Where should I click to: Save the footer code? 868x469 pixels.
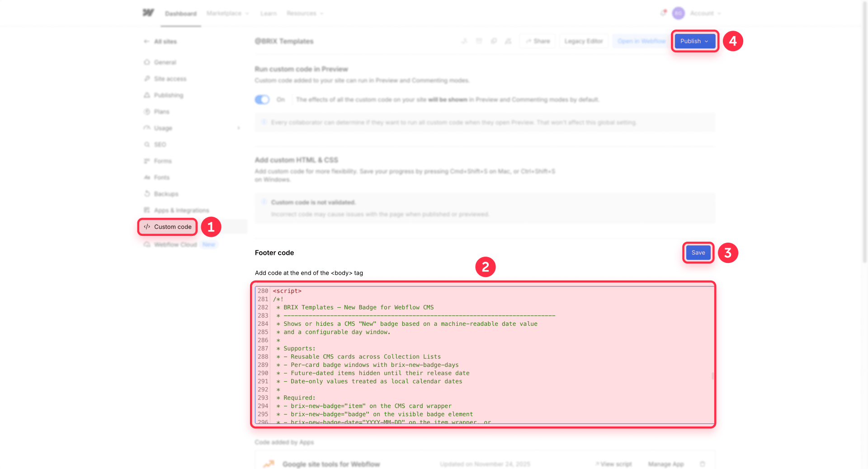698,253
